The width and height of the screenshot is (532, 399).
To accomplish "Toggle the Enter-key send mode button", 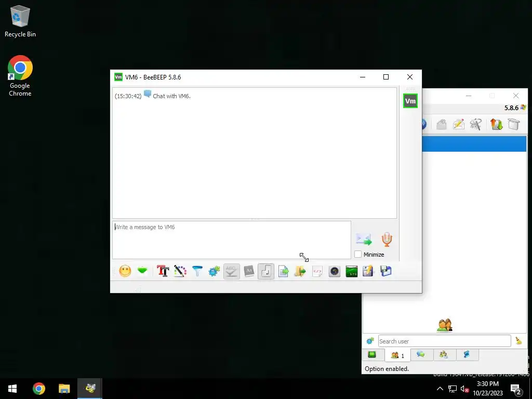I will coord(266,271).
